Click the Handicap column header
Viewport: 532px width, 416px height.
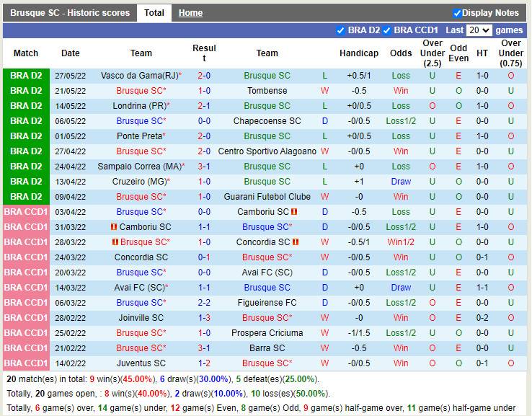[x=358, y=53]
